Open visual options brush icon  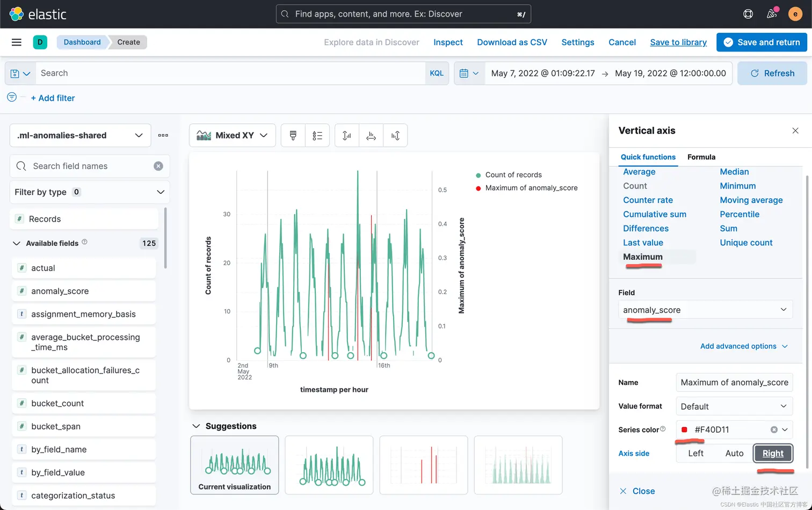click(293, 135)
